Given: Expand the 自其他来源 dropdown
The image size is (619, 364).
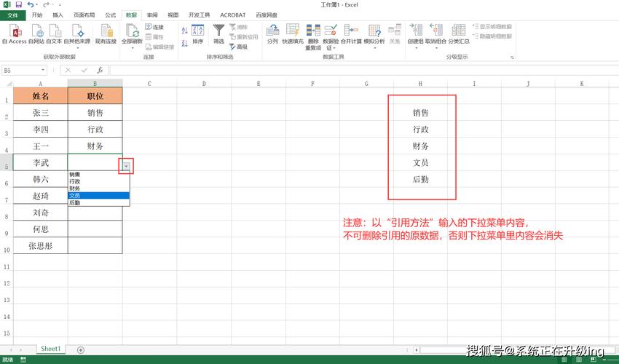Looking at the screenshot, I should [x=77, y=48].
